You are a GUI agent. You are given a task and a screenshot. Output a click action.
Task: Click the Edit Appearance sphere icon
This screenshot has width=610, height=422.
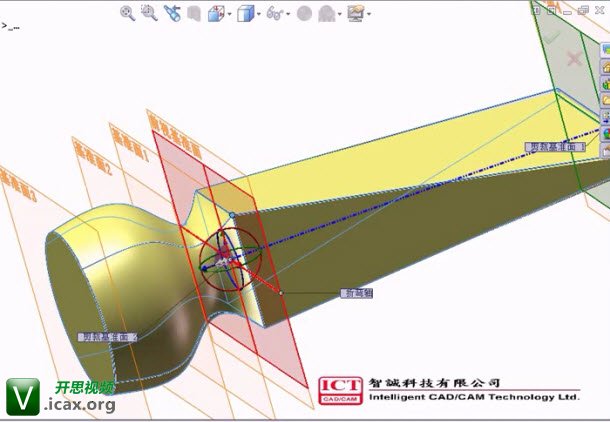click(304, 14)
